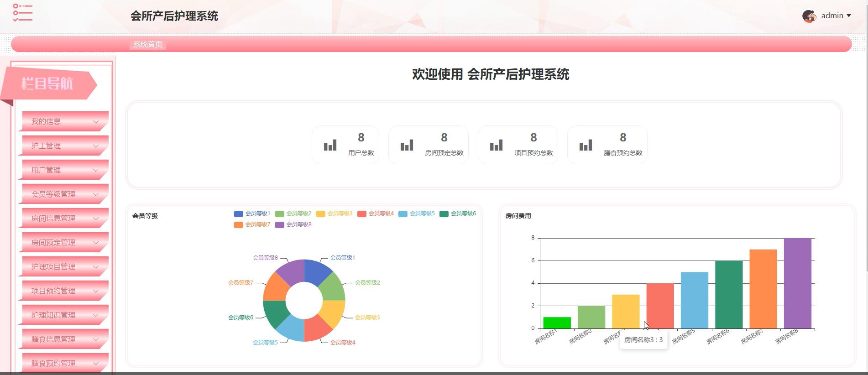This screenshot has width=868, height=375.
Task: Open 房间信息管理 menu item
Action: [x=64, y=218]
